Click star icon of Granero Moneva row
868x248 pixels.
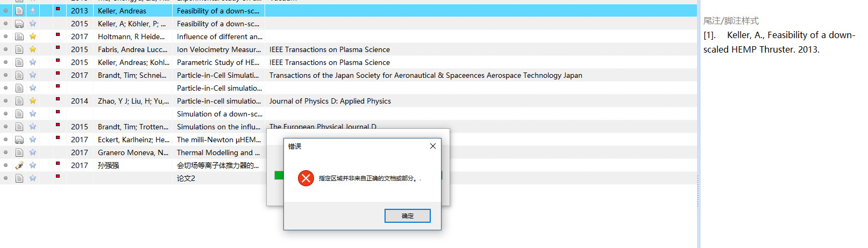(x=33, y=152)
